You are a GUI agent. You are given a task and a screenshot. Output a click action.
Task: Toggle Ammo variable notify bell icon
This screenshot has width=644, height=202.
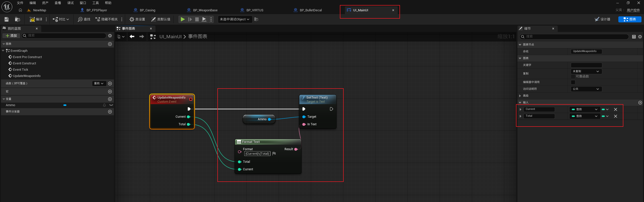104,105
